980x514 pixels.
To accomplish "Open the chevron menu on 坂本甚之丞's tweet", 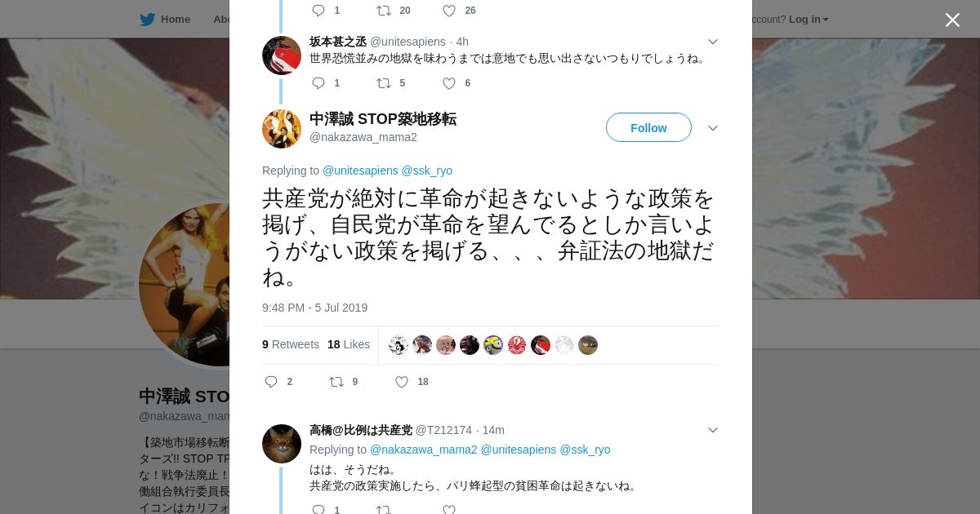I will coord(713,42).
